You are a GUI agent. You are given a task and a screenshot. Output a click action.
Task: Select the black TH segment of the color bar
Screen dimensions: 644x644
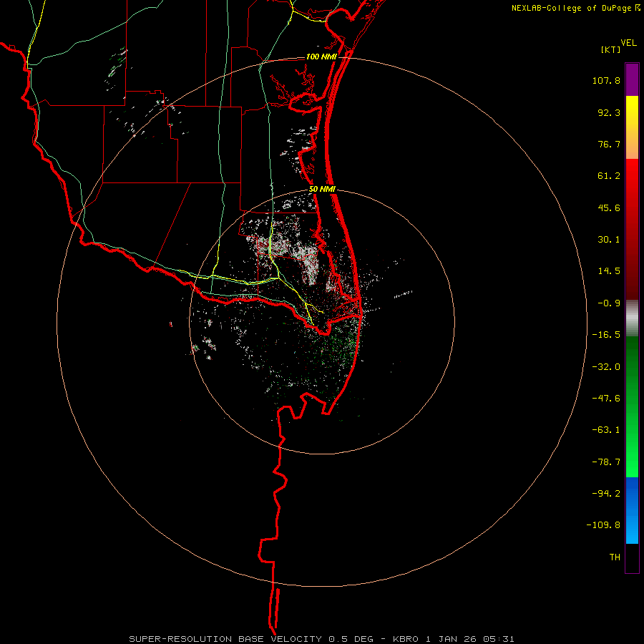click(x=632, y=557)
